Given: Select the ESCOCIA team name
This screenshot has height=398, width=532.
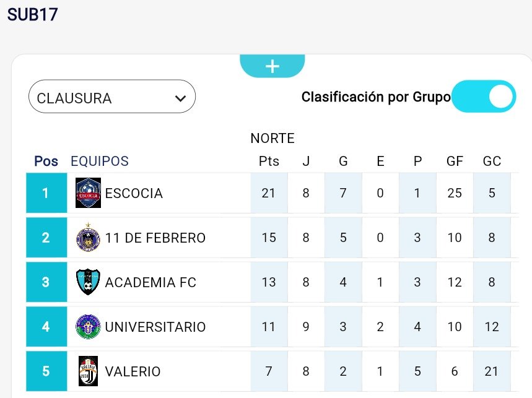Looking at the screenshot, I should [134, 193].
